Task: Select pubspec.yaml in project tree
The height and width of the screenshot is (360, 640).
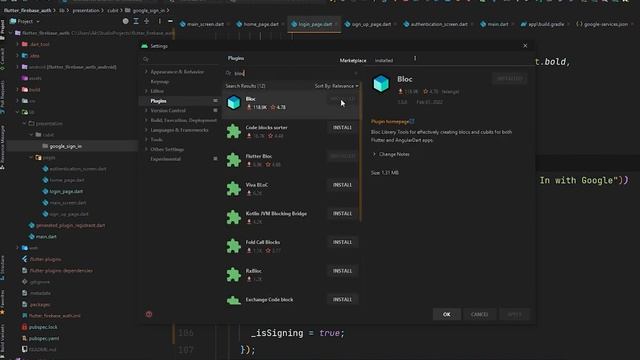Action: pyautogui.click(x=44, y=338)
